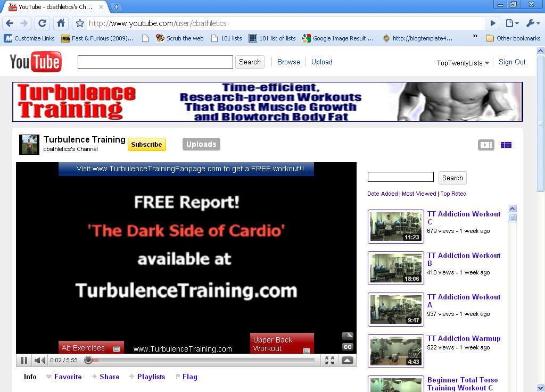Open the Fast & Furious (2009) IMDb bookmark

(x=97, y=38)
